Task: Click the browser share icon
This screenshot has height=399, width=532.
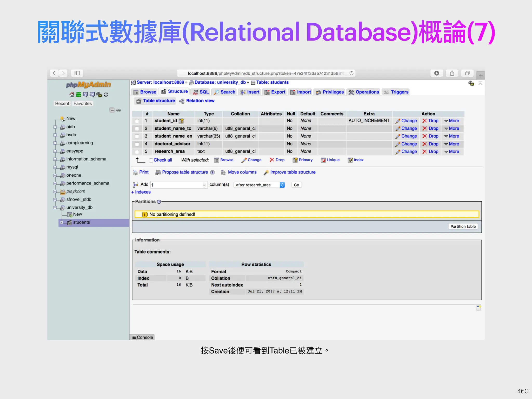Action: click(x=452, y=73)
